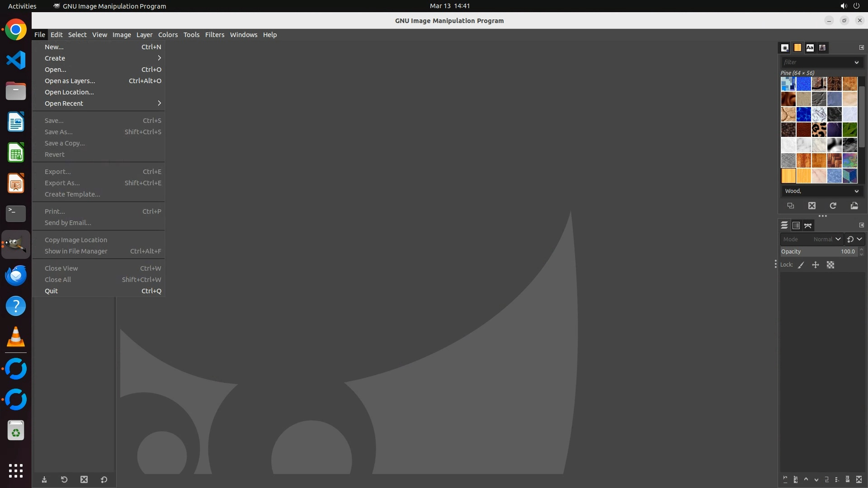Click the Refresh patterns icon

click(x=833, y=206)
